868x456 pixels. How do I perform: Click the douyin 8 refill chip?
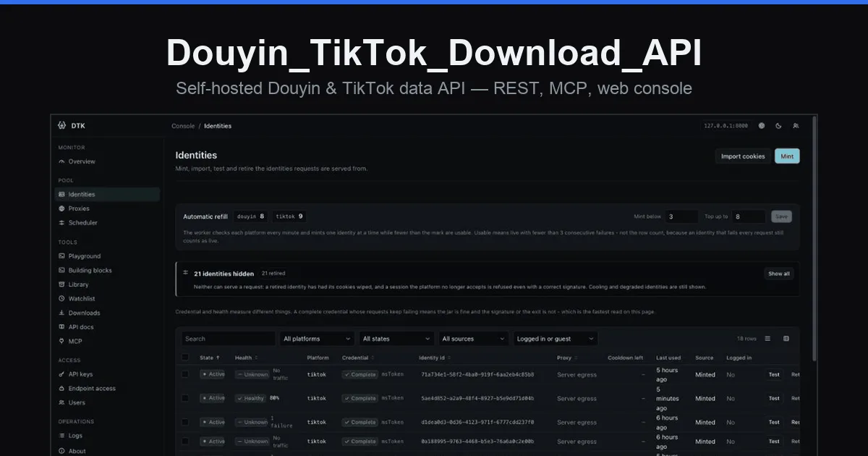[x=251, y=216]
